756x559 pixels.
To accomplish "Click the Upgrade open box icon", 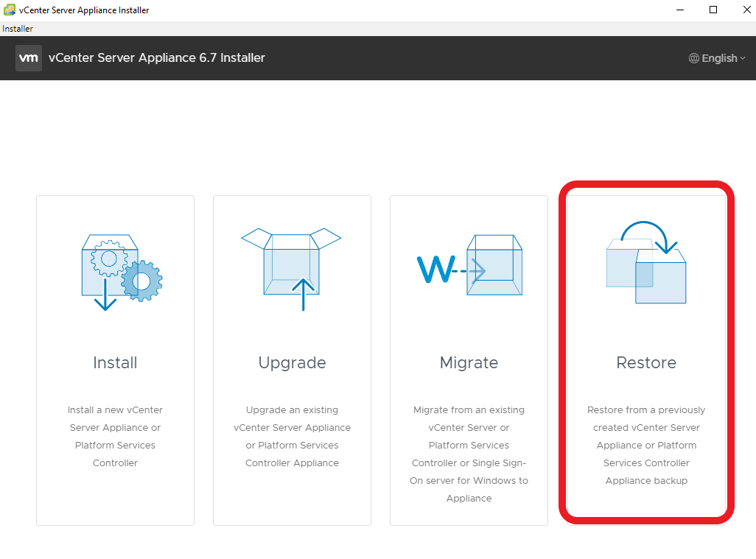I will (x=292, y=267).
